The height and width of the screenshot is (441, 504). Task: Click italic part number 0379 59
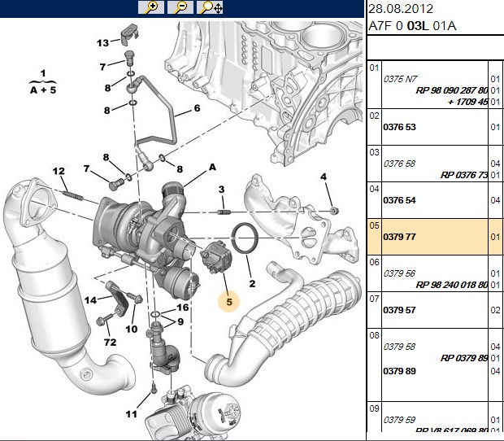point(399,420)
